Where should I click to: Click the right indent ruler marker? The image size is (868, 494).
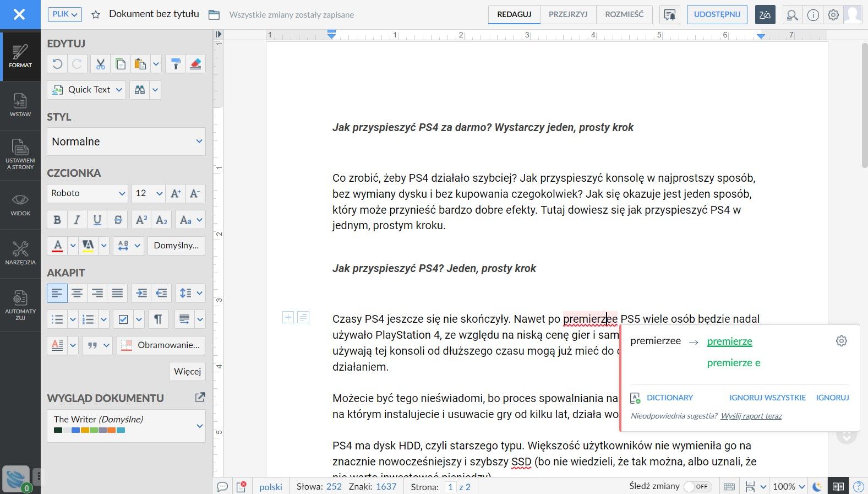click(761, 35)
